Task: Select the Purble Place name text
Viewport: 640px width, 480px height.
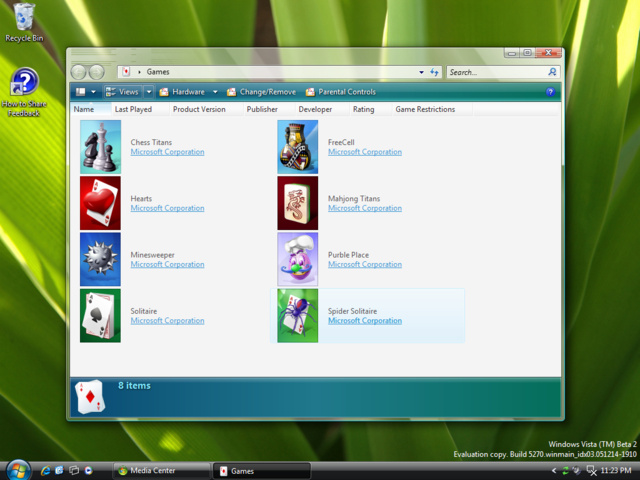Action: pyautogui.click(x=348, y=255)
